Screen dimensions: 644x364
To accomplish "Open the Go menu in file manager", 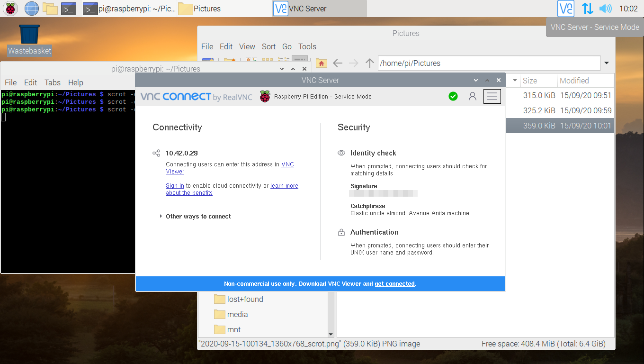I will pyautogui.click(x=287, y=46).
